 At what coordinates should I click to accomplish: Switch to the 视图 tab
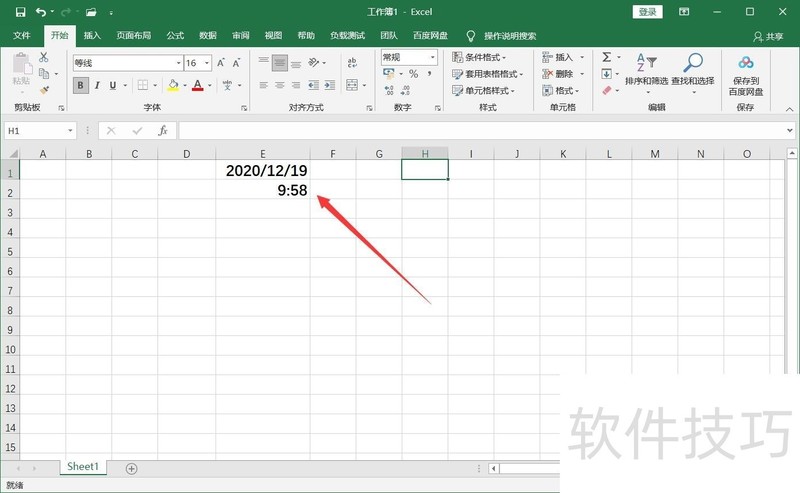tap(273, 36)
